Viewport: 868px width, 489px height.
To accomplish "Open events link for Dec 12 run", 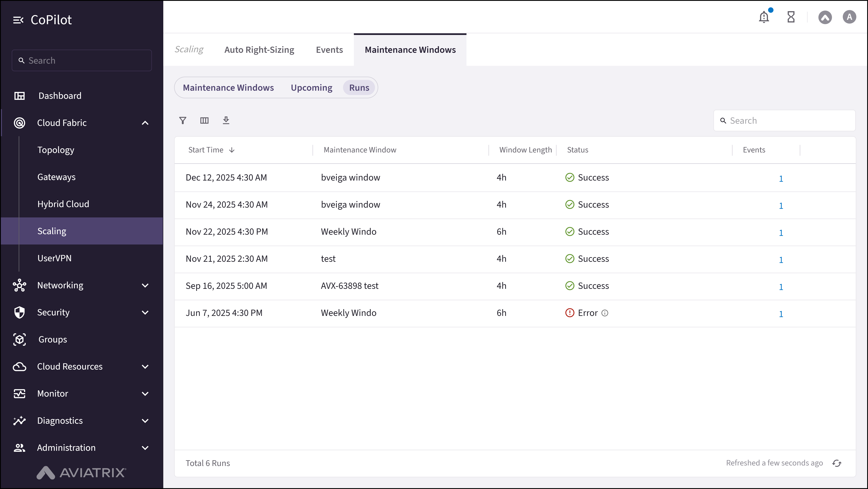I will pyautogui.click(x=781, y=179).
